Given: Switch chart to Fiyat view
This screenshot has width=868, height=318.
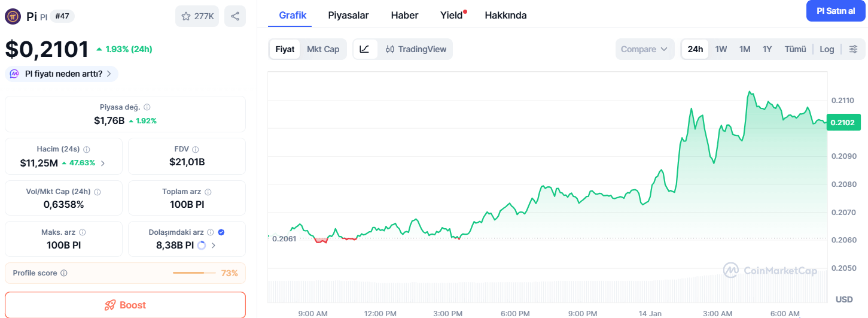Looking at the screenshot, I should pyautogui.click(x=285, y=49).
